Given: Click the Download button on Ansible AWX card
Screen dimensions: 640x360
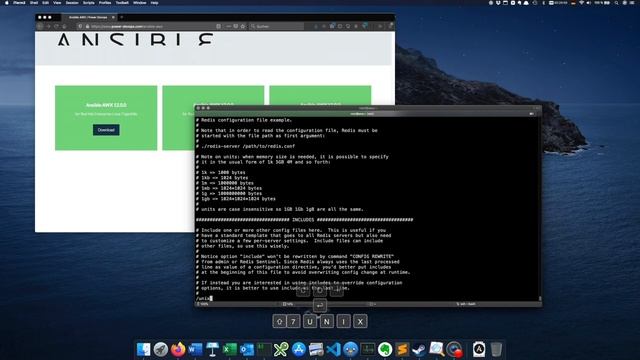Looking at the screenshot, I should pos(106,130).
